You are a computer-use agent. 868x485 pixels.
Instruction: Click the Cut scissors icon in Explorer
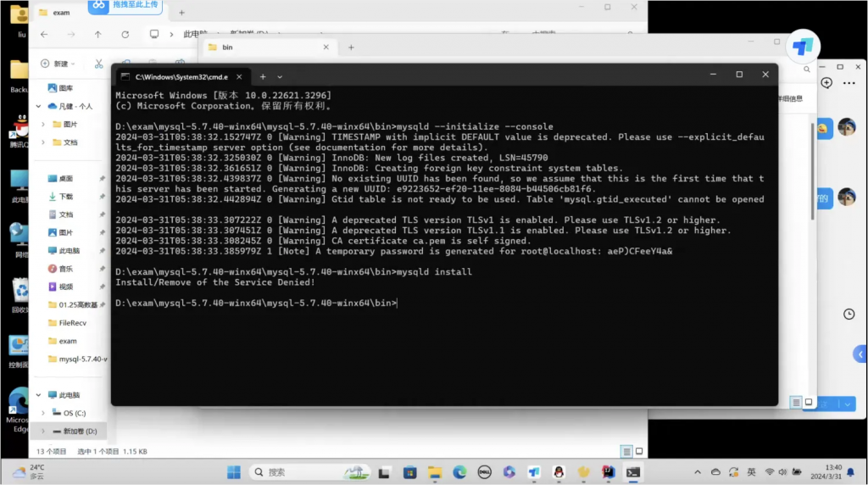99,64
